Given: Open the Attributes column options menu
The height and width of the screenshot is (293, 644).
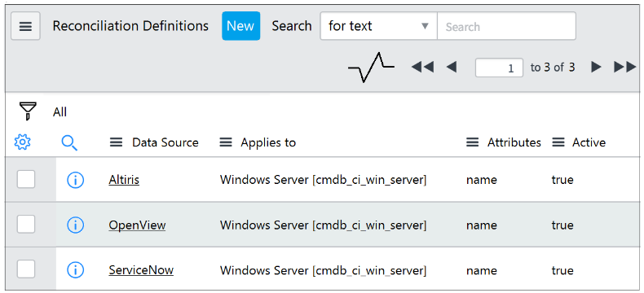Looking at the screenshot, I should 472,142.
